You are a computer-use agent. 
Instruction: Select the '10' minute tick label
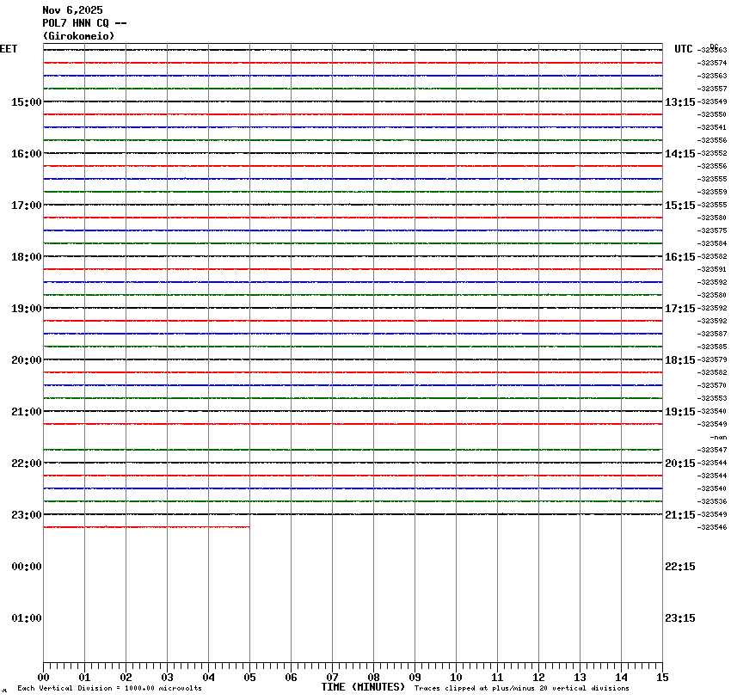coord(456,678)
